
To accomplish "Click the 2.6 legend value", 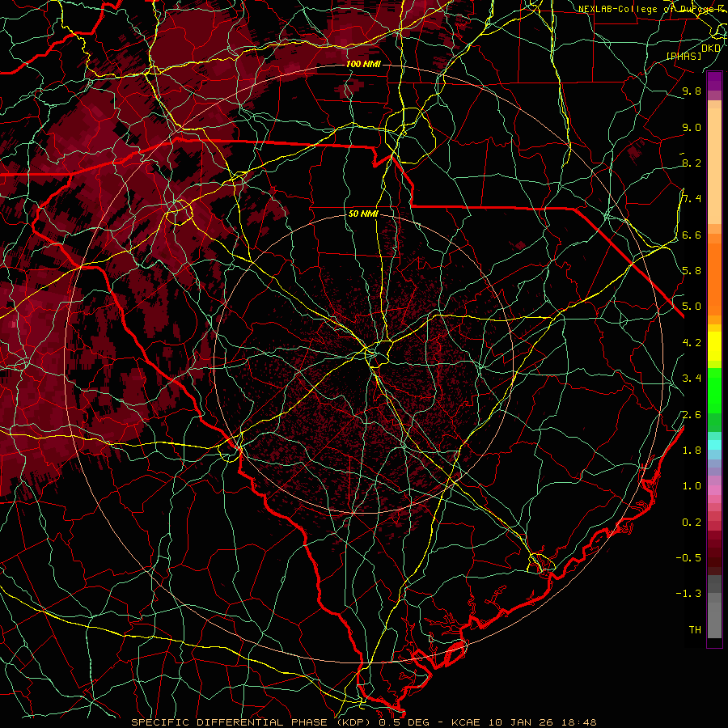I will tap(692, 415).
